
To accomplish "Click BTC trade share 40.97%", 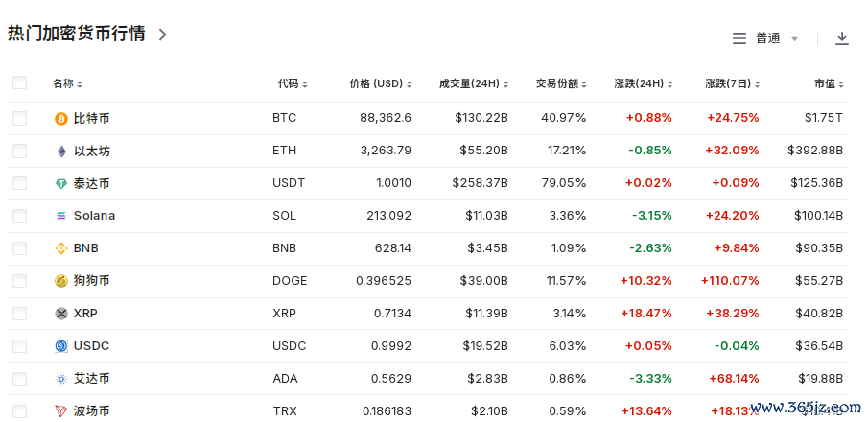I will (x=565, y=118).
